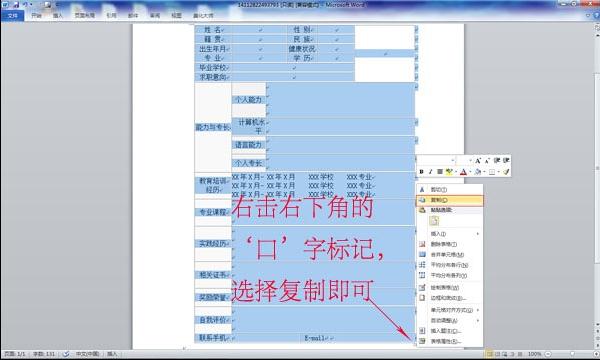Open the highlight color dropdown arrow
The image size is (600, 360).
pyautogui.click(x=456, y=172)
